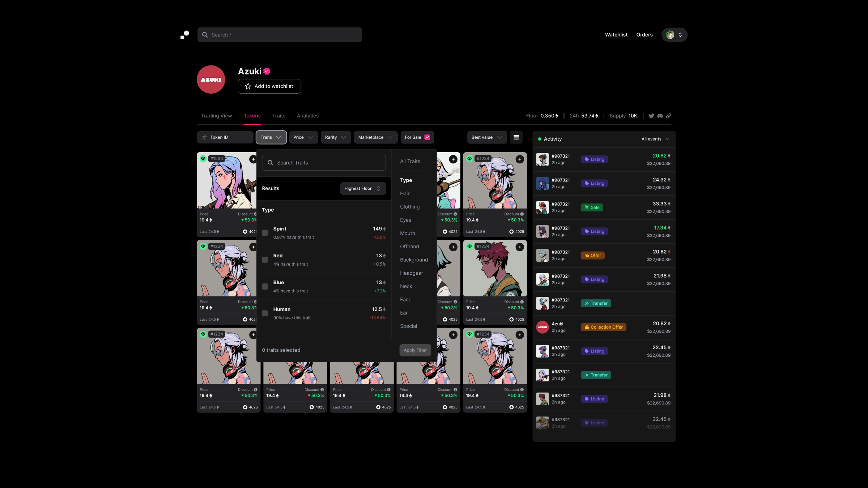
Task: Click the user avatar in header
Action: tap(670, 35)
